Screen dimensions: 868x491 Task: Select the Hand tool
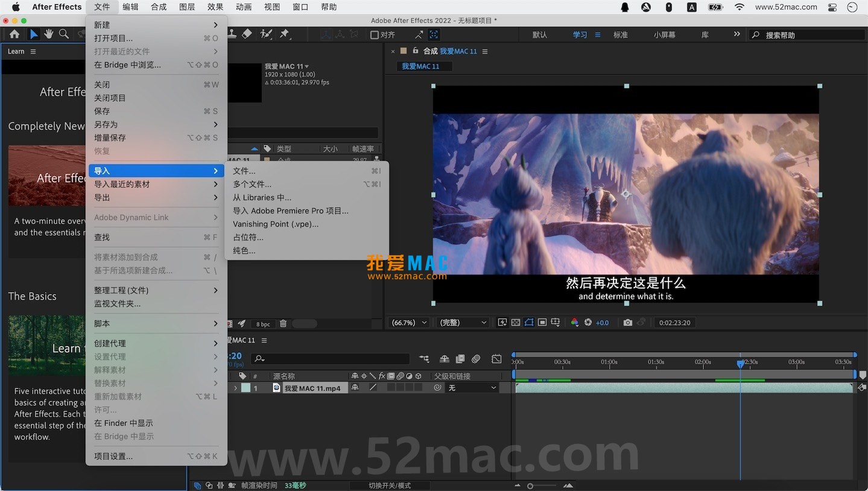pos(49,34)
